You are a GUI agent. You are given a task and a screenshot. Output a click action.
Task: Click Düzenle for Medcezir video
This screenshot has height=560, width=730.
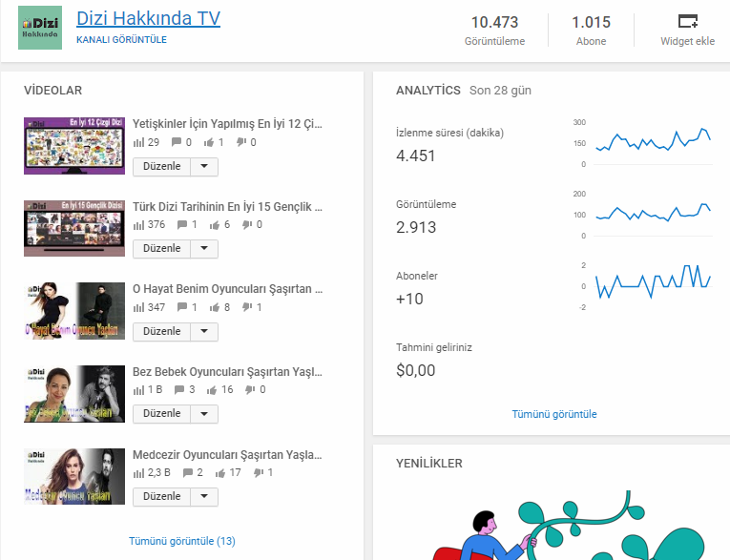pyautogui.click(x=161, y=497)
